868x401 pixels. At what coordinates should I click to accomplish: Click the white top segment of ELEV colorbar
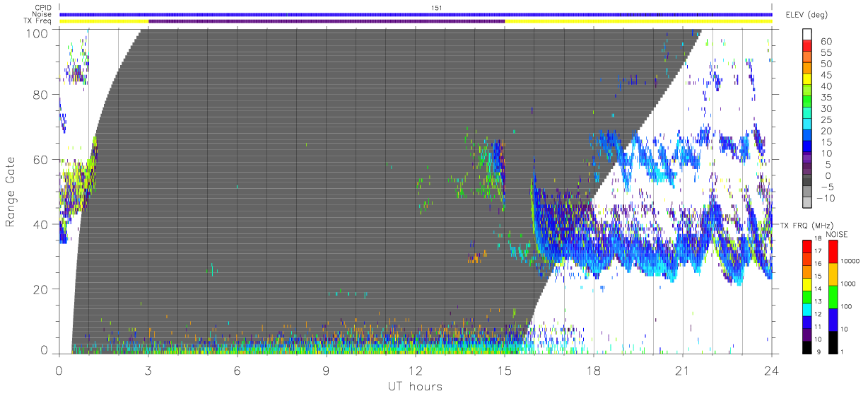[x=809, y=35]
